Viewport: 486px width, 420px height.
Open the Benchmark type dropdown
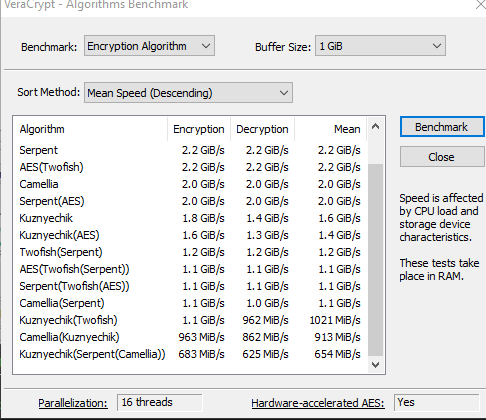pos(149,46)
